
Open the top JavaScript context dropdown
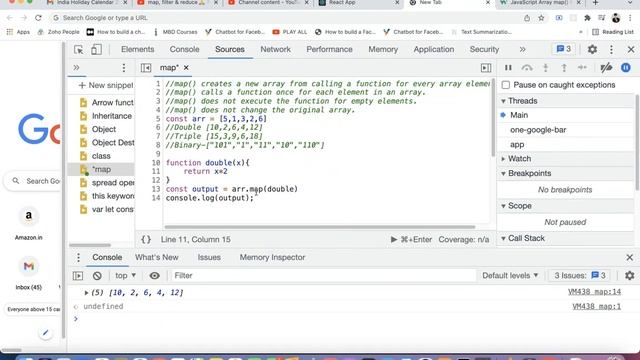click(125, 276)
